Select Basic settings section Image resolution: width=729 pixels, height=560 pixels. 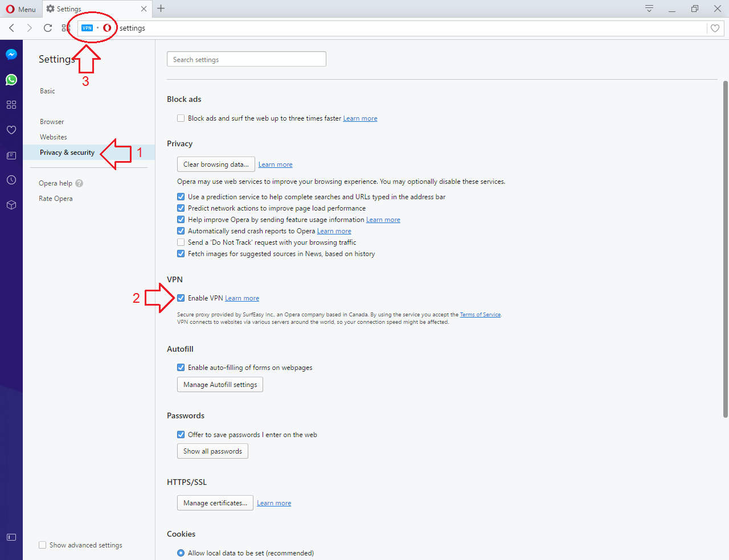click(47, 91)
